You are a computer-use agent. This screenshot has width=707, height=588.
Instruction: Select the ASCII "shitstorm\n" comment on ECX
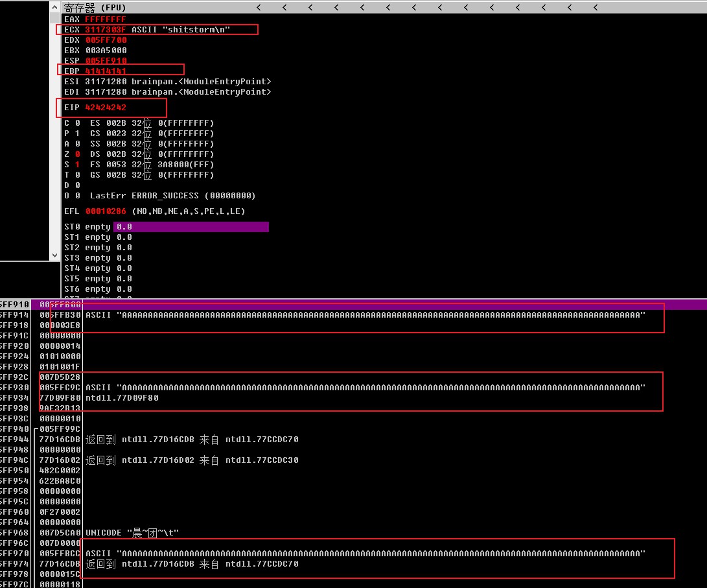tap(181, 30)
